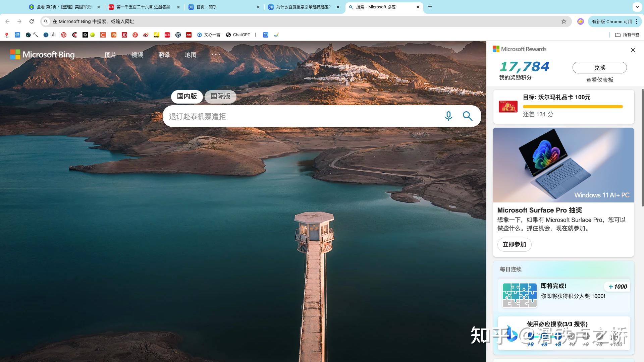The width and height of the screenshot is (644, 362).
Task: Expand the Bing more options ellipsis
Action: click(x=216, y=55)
